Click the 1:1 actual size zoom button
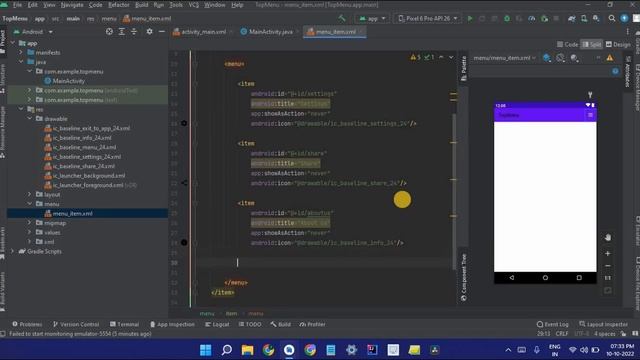 click(x=608, y=278)
